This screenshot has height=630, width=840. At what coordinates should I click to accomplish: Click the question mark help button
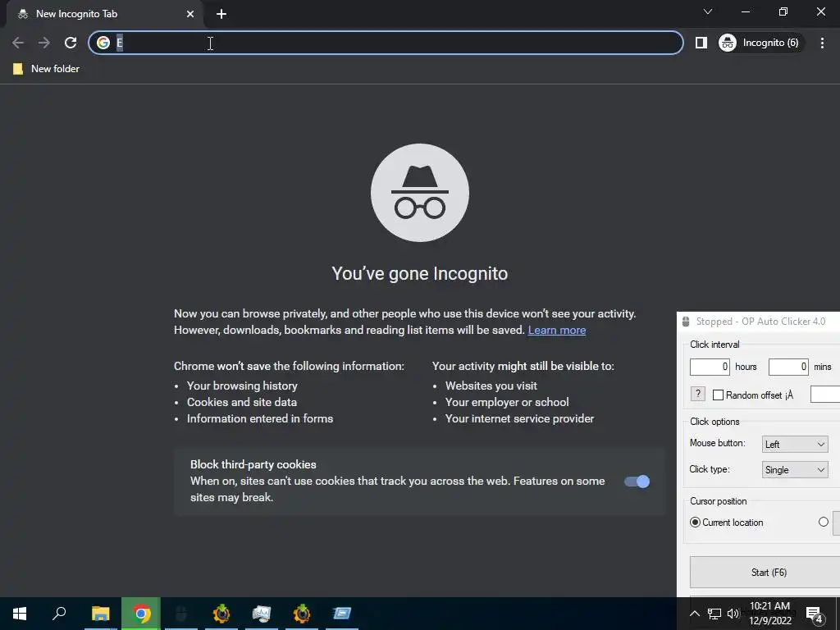click(697, 395)
